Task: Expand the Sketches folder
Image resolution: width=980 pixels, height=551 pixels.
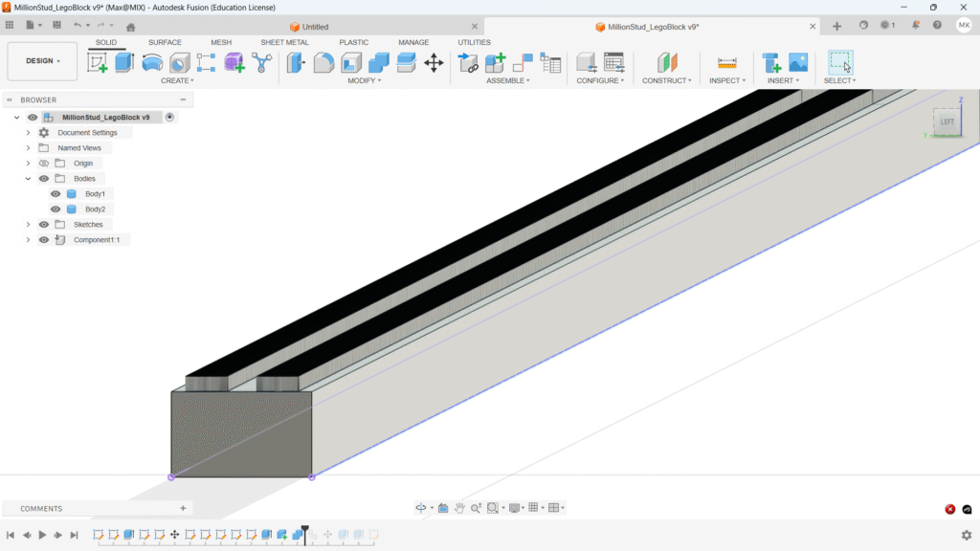Action: click(x=29, y=225)
